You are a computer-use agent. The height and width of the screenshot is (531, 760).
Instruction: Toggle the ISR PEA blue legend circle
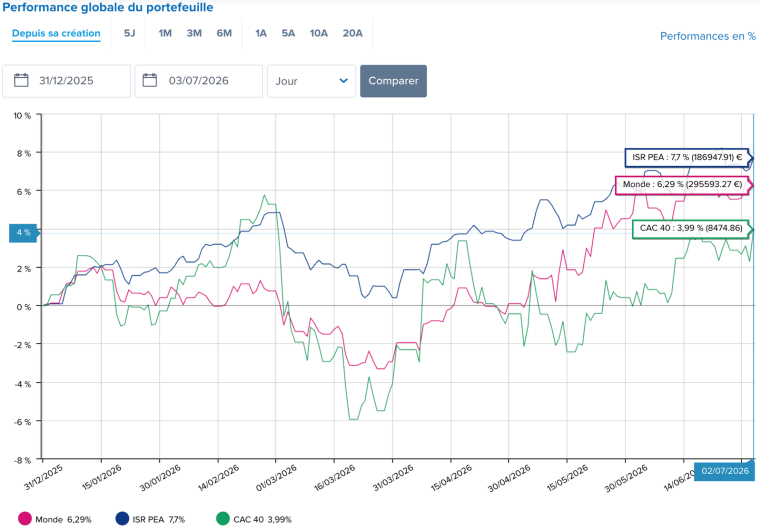122,519
